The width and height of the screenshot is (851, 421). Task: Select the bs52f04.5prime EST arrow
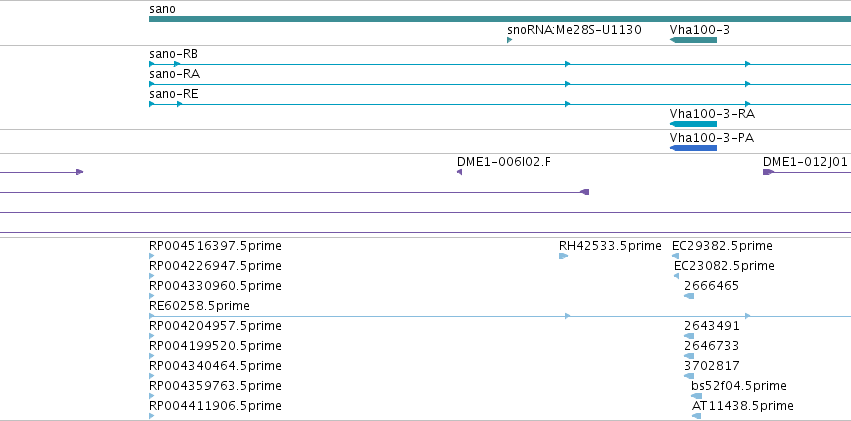(x=696, y=397)
